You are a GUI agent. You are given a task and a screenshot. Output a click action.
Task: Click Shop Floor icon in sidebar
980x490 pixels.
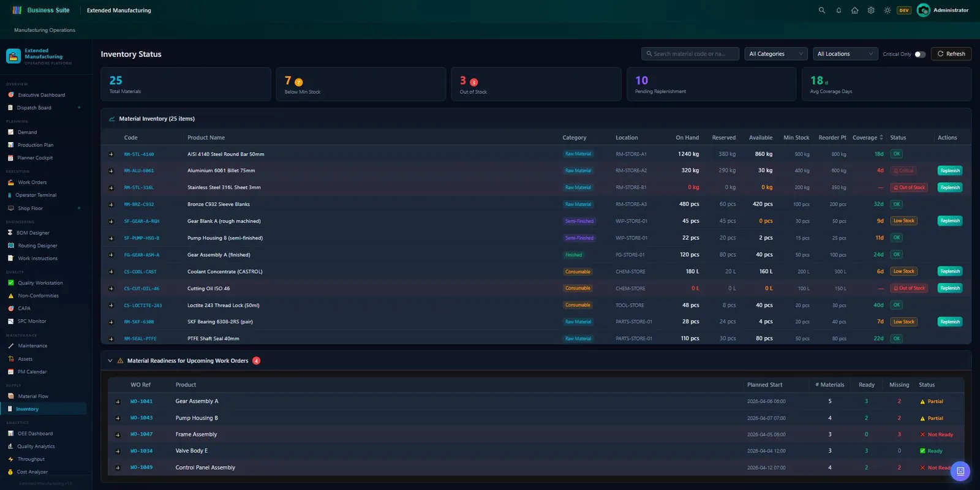click(10, 208)
